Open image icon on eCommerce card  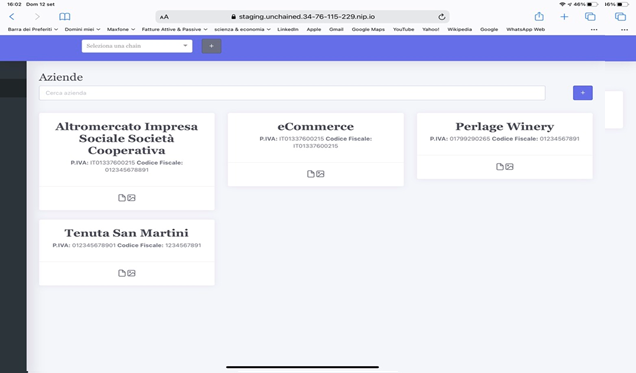click(320, 174)
